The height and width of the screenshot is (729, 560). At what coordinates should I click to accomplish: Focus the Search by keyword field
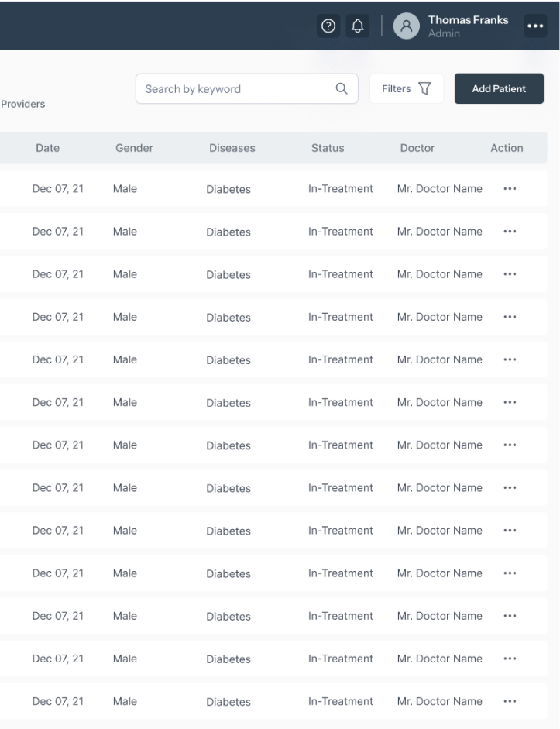coord(247,88)
